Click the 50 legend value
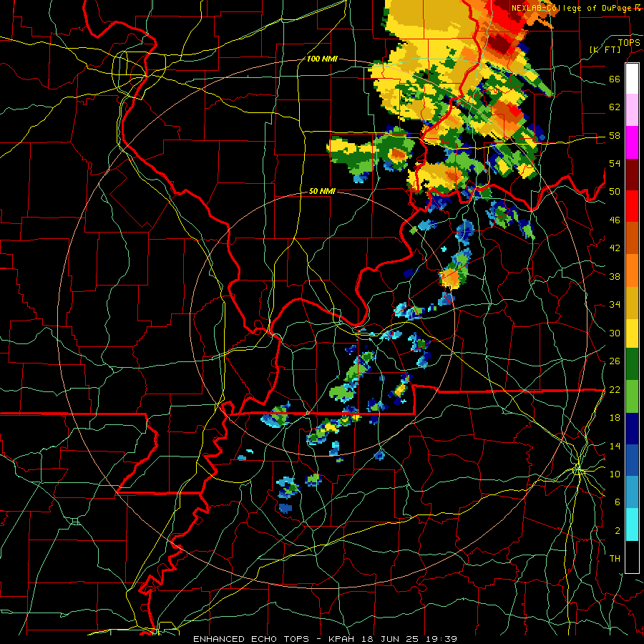644x644 pixels. 615,191
